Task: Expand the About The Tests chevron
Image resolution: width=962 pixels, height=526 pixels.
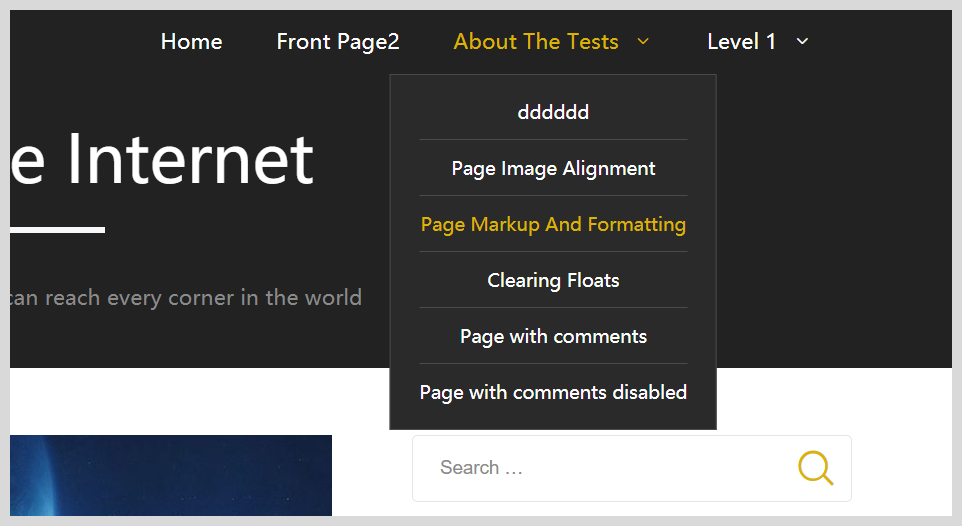Action: [643, 41]
